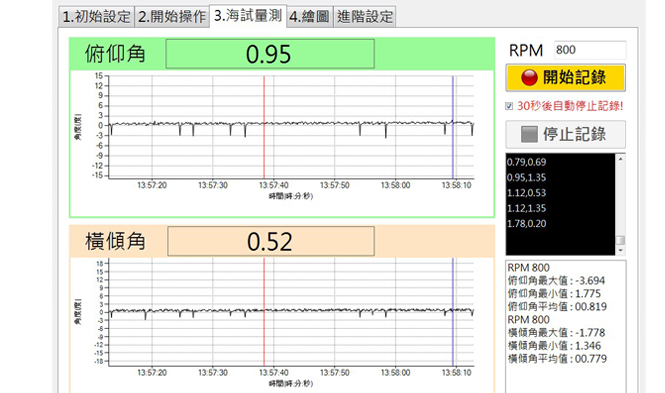
Task: Click the blue cursor line in the 橫傾角 chart
Action: pyautogui.click(x=453, y=312)
